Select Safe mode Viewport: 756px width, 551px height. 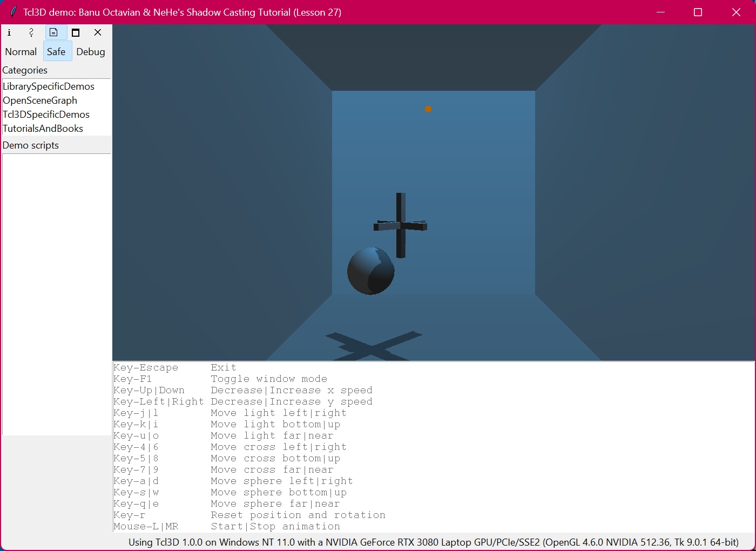pos(56,52)
